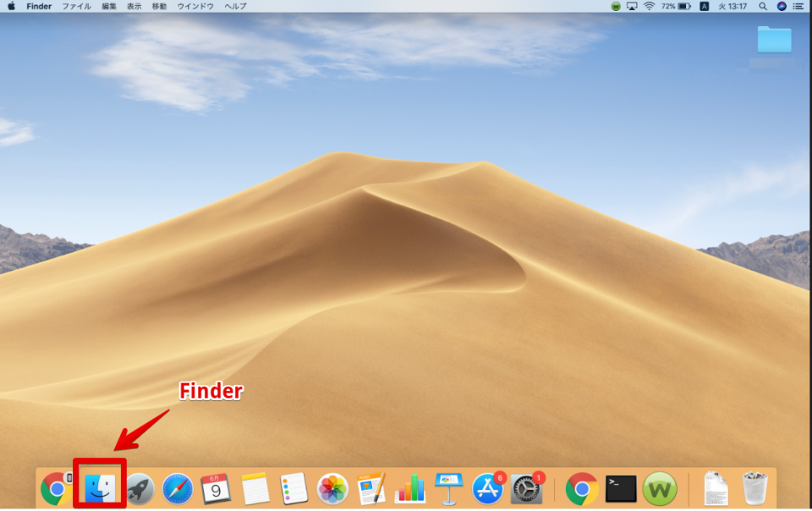
Task: Click the green W menu bar icon
Action: [x=616, y=6]
